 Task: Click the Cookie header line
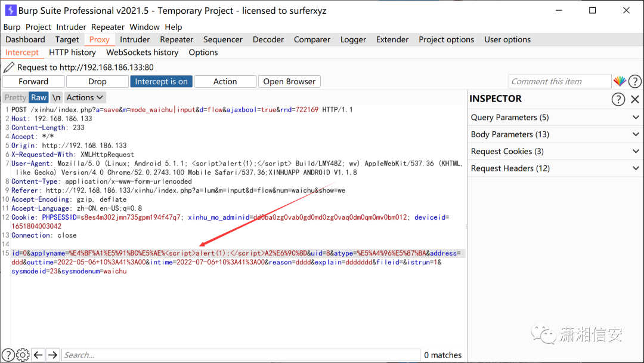click(x=230, y=222)
